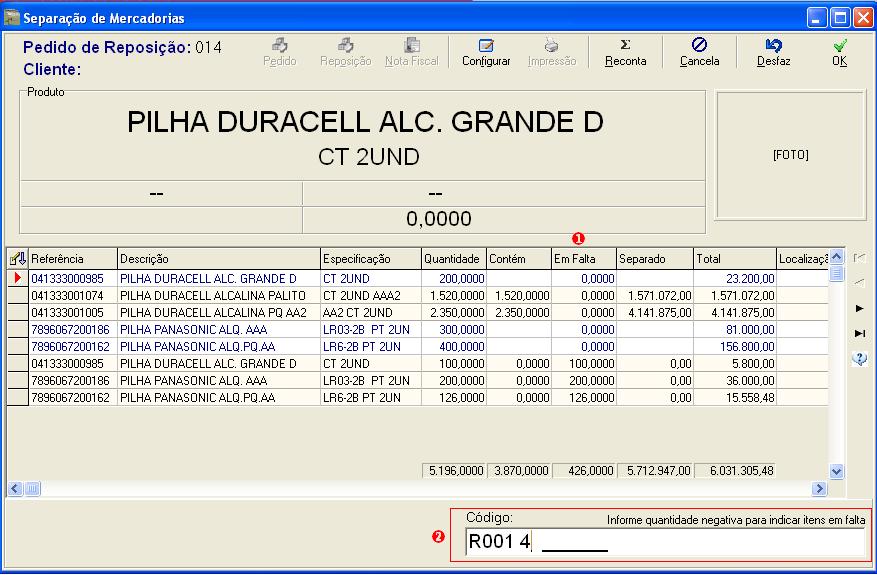
Task: Click the Localização column header
Action: (x=803, y=258)
